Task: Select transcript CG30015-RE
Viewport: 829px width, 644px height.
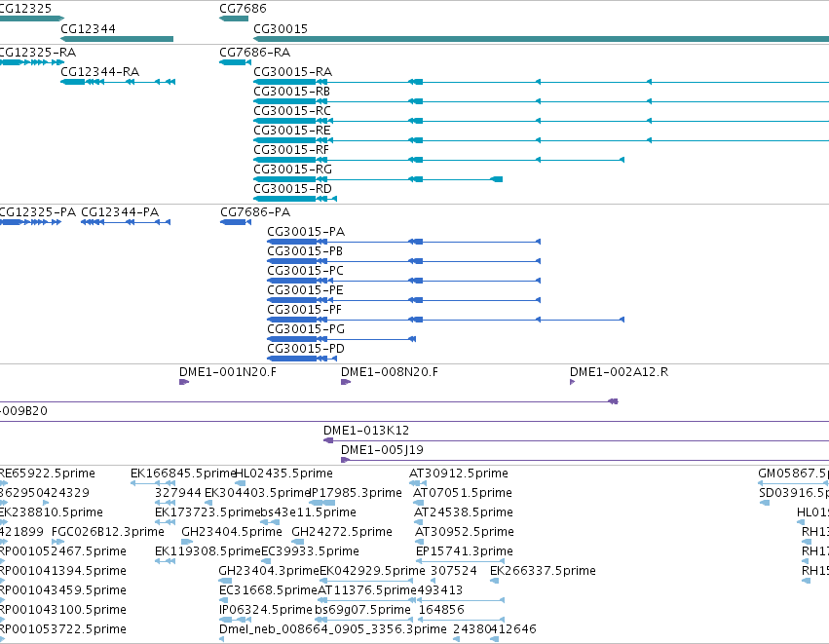Action: click(541, 140)
